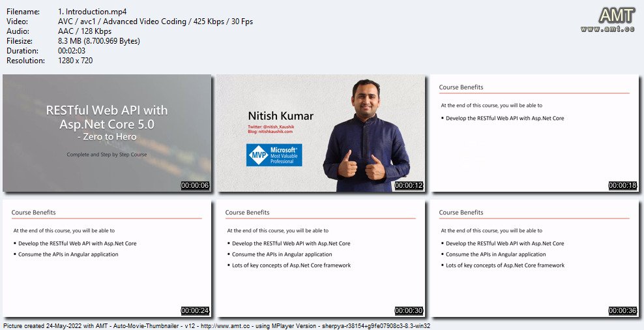Click the '- Zero to Hero' subtitle

click(x=107, y=137)
